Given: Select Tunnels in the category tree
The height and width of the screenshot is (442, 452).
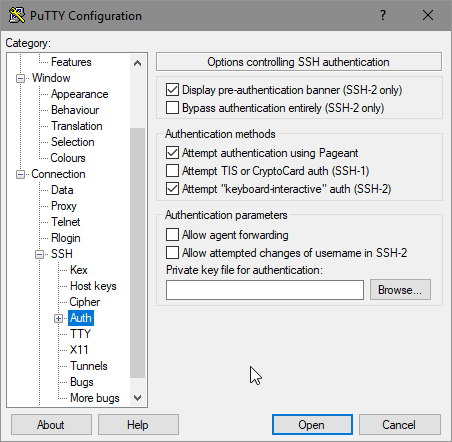Looking at the screenshot, I should click(x=89, y=366).
